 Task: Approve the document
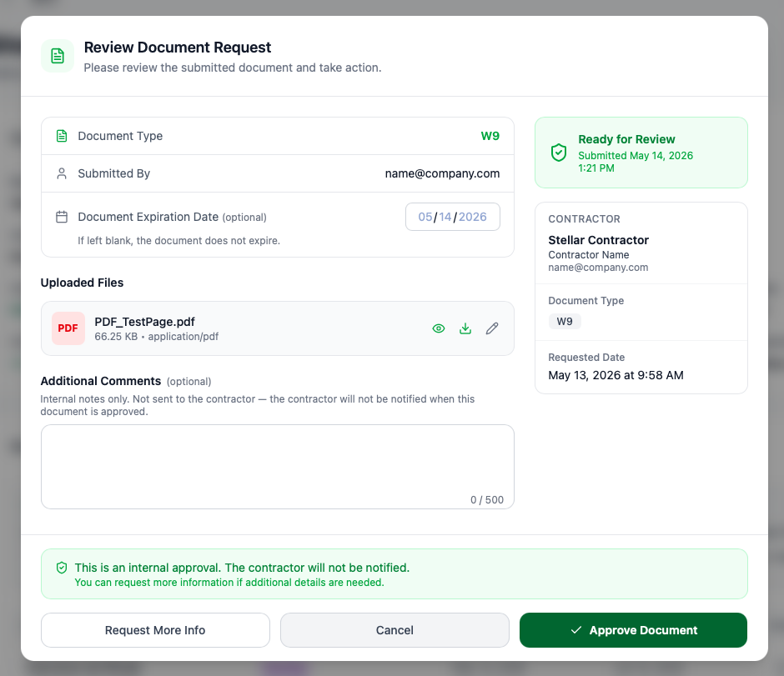pos(633,630)
